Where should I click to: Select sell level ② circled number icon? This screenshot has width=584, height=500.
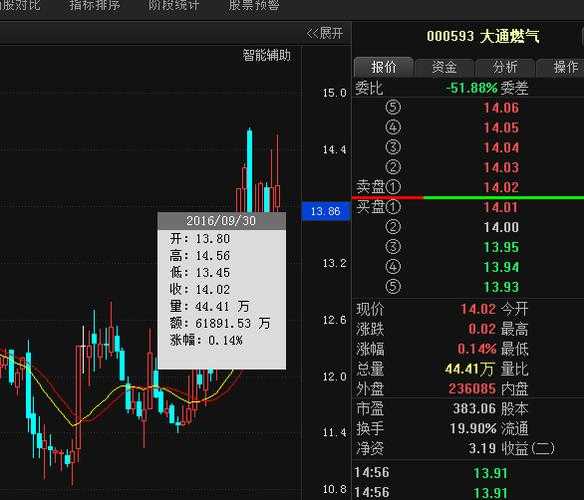(393, 167)
